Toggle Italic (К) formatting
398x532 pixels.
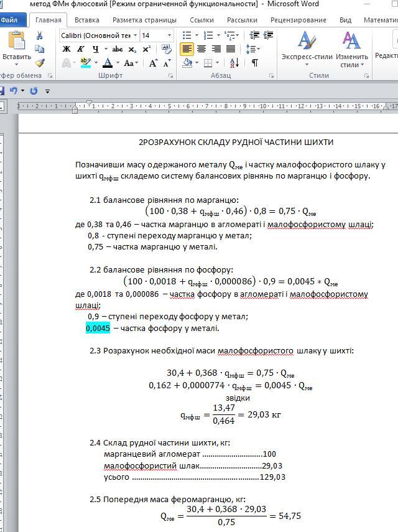[81, 49]
